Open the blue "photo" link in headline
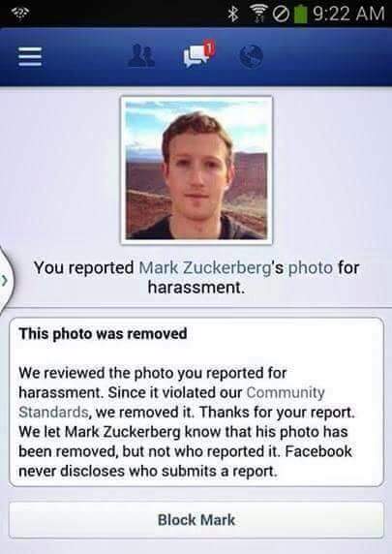Image resolution: width=392 pixels, height=554 pixels. click(x=311, y=268)
